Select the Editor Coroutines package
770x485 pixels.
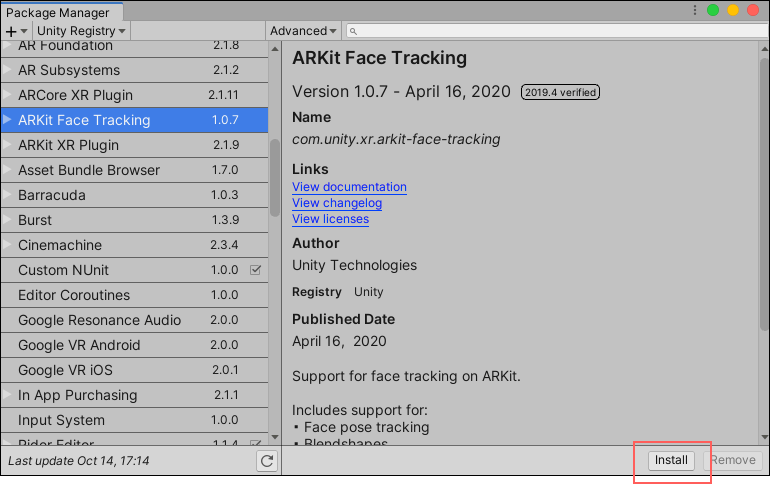[135, 296]
